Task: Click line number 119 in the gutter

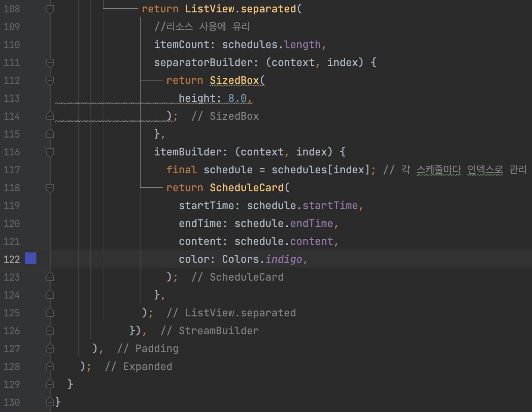Action: tap(12, 206)
